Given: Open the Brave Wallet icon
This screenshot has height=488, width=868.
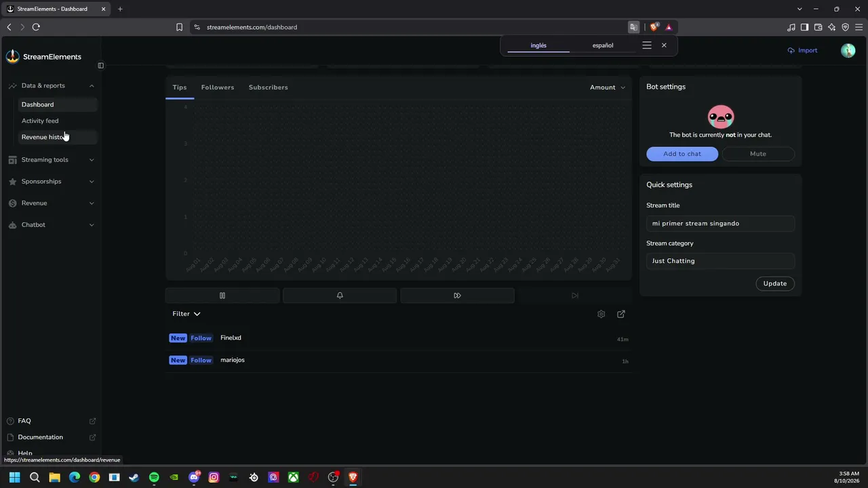Looking at the screenshot, I should [x=818, y=27].
